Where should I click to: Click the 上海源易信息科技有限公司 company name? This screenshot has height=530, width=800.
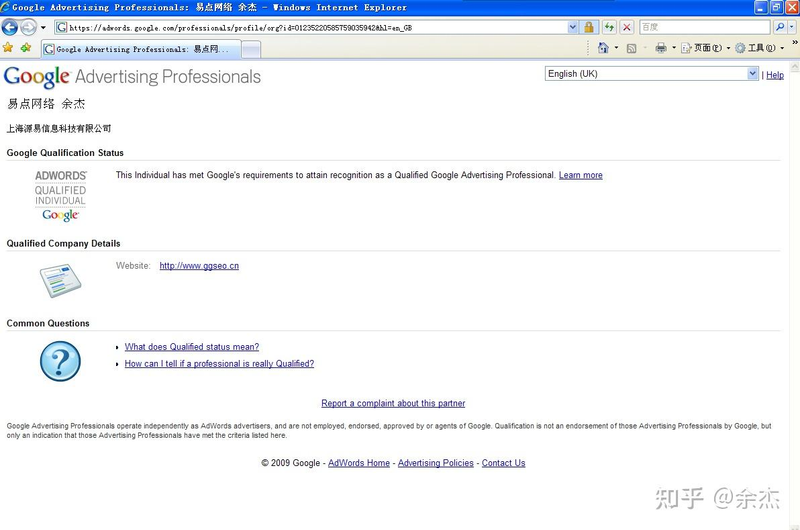click(x=59, y=129)
